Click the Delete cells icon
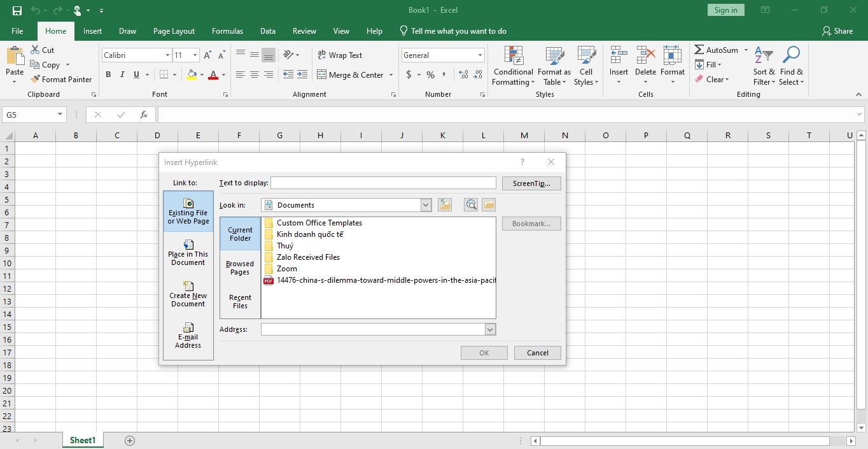The height and width of the screenshot is (449, 868). pos(645,55)
